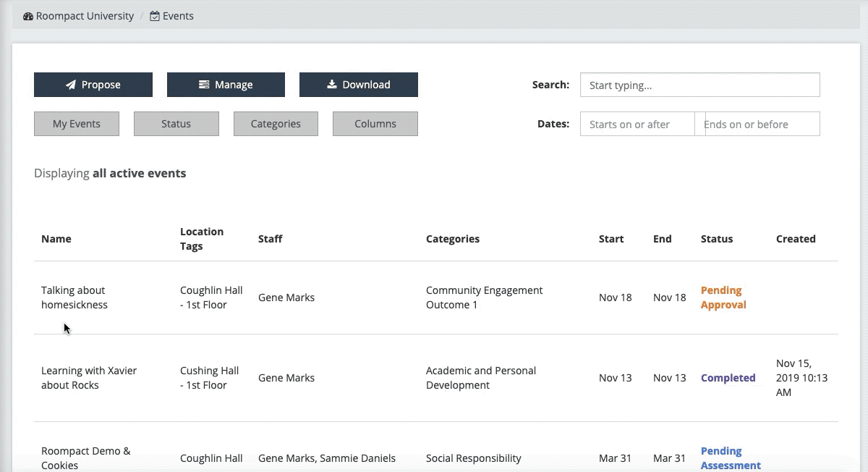Image resolution: width=868 pixels, height=472 pixels.
Task: Click the 'Ends on or before' date field
Action: [762, 124]
